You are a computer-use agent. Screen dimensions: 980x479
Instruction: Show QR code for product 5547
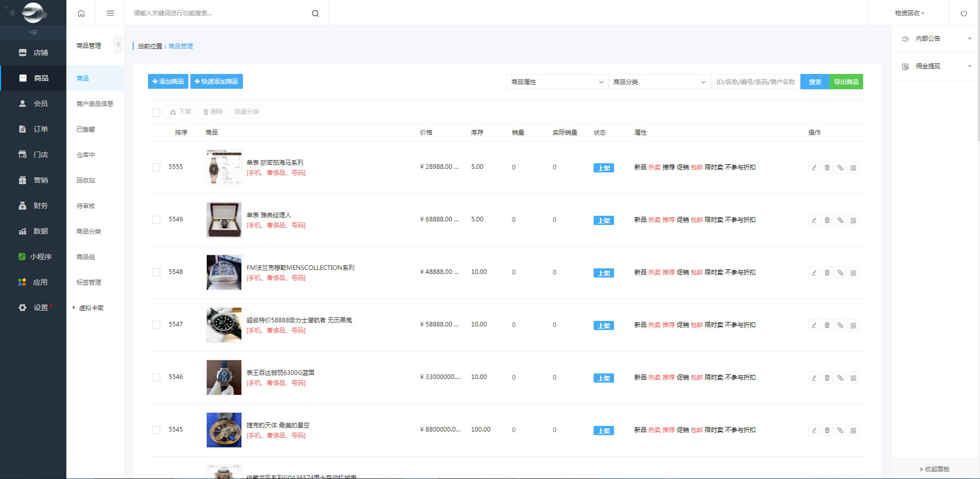coord(853,325)
